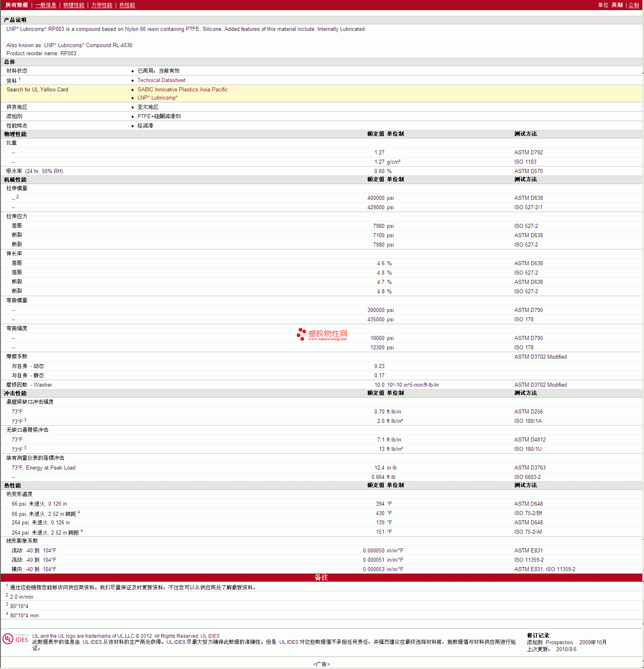Select the 与自身 - 静态 row

click(321, 375)
